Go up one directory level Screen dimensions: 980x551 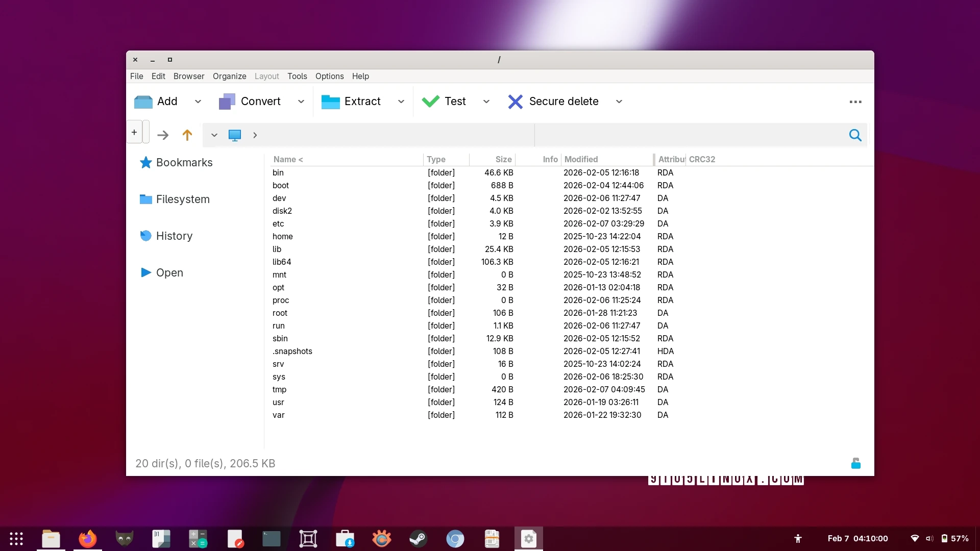(187, 135)
